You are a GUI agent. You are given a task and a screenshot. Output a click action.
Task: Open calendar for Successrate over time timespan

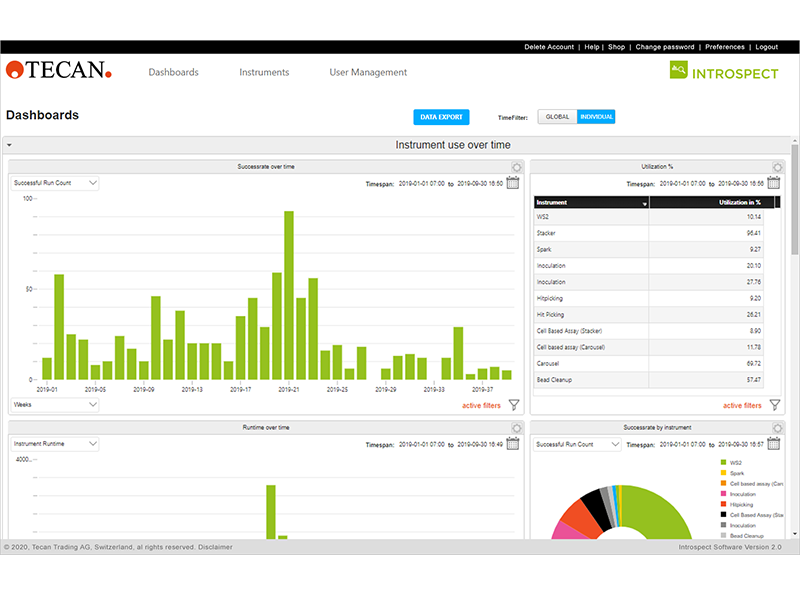(512, 183)
